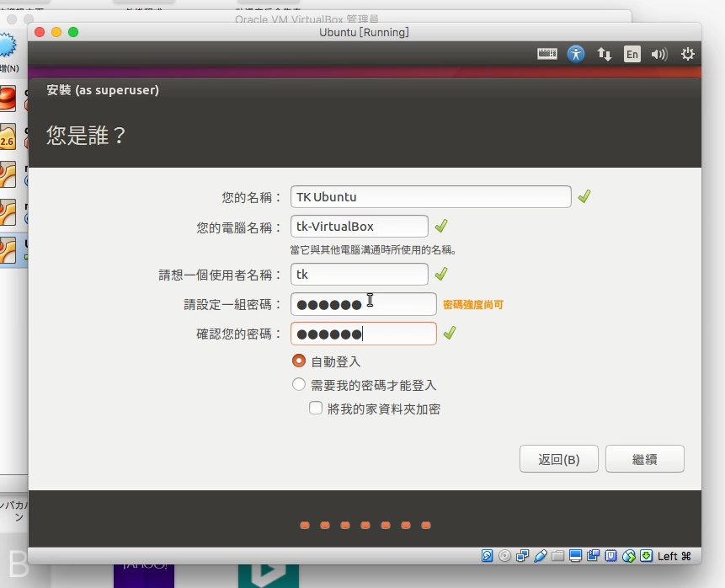725x588 pixels.
Task: Click the green checkmark beside TK Ubuntu field
Action: [x=584, y=196]
